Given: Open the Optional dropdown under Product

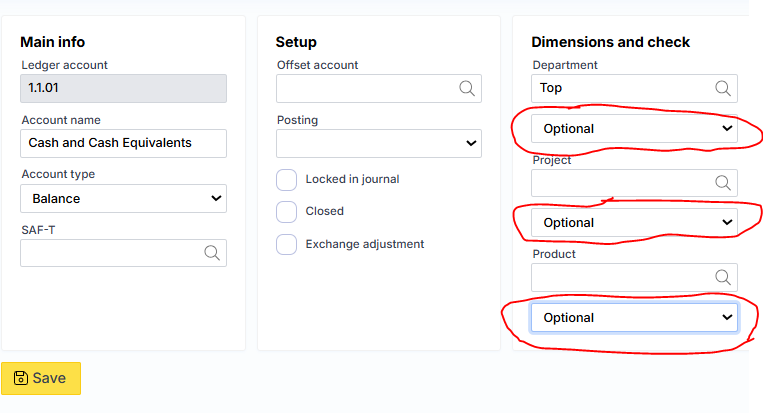Looking at the screenshot, I should pos(634,317).
